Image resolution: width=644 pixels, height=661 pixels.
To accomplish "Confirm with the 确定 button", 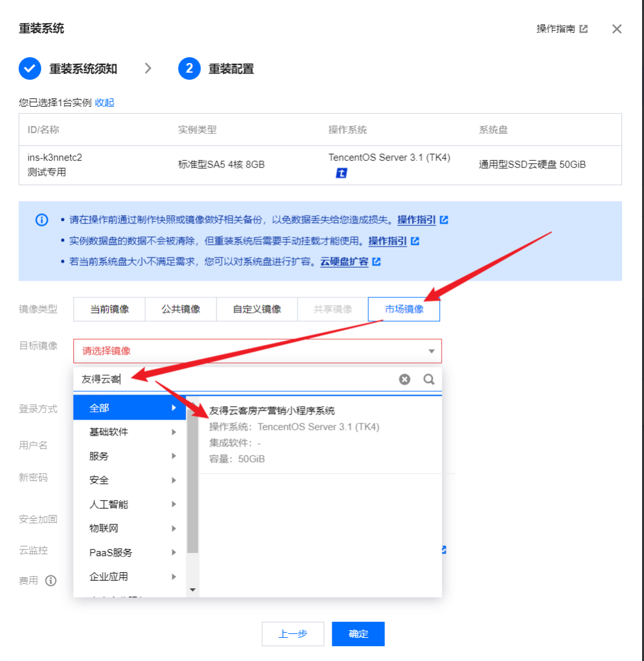I will pos(358,633).
